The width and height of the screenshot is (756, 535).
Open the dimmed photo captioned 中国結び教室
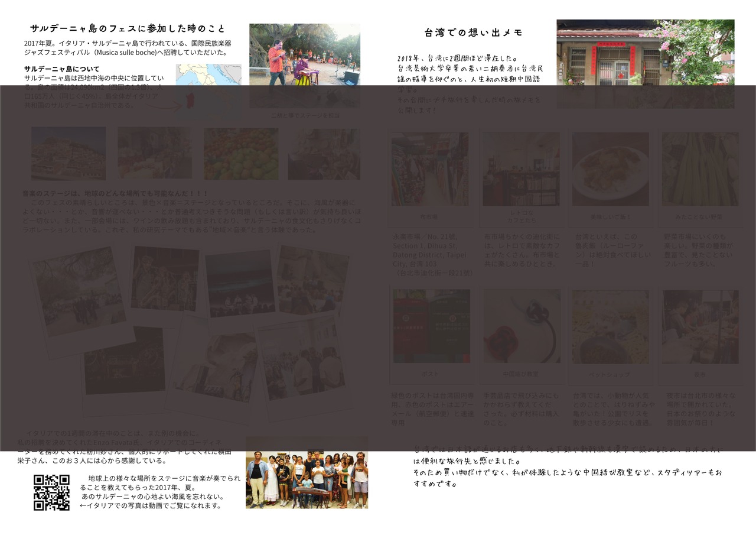tap(522, 326)
